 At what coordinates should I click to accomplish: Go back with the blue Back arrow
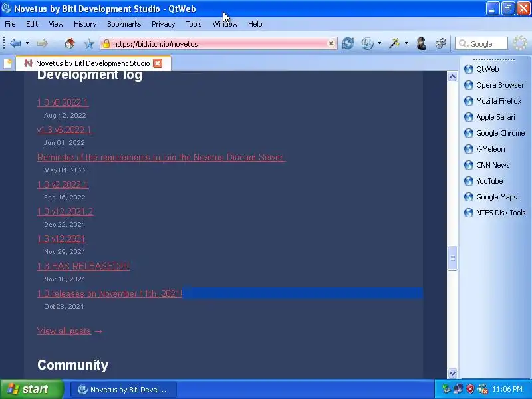point(15,43)
